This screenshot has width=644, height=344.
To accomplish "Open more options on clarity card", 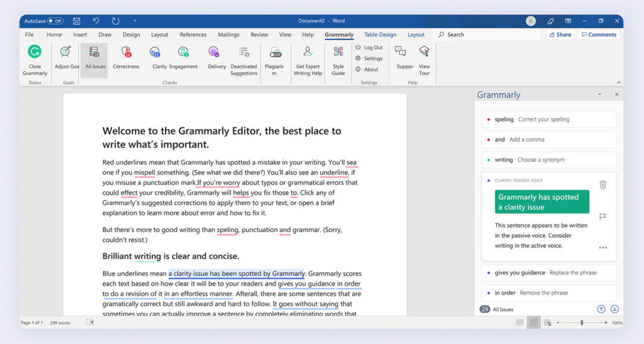I will click(602, 248).
